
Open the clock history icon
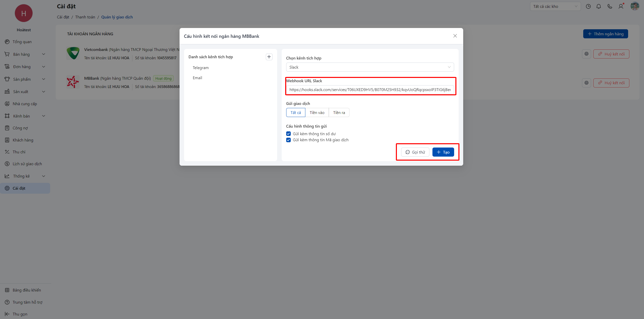tap(588, 7)
